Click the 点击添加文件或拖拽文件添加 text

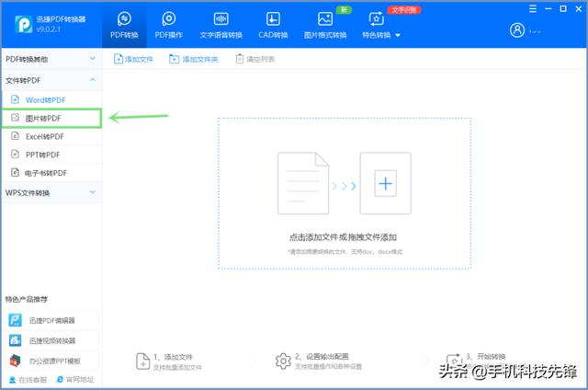click(343, 237)
